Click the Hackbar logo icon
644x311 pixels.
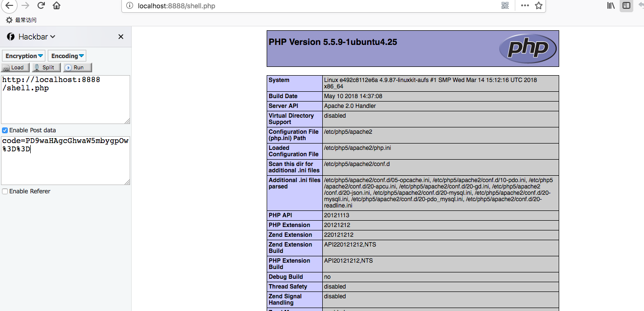[x=11, y=37]
